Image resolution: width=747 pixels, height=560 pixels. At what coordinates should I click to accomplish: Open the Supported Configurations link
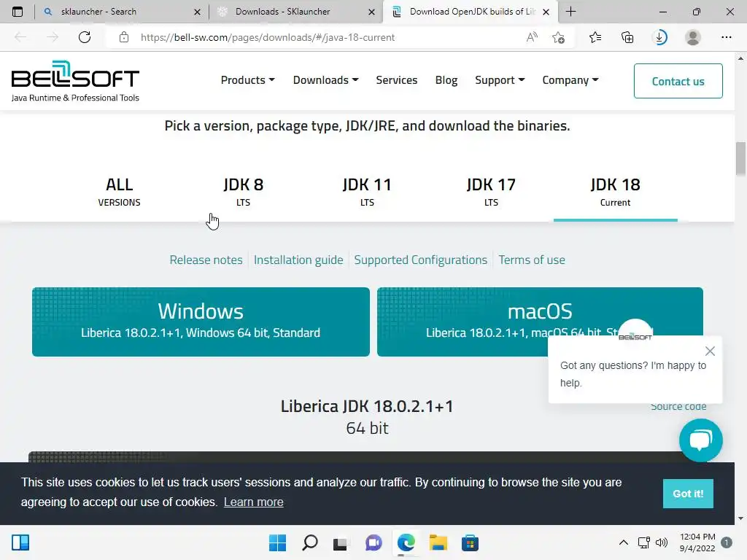421,260
